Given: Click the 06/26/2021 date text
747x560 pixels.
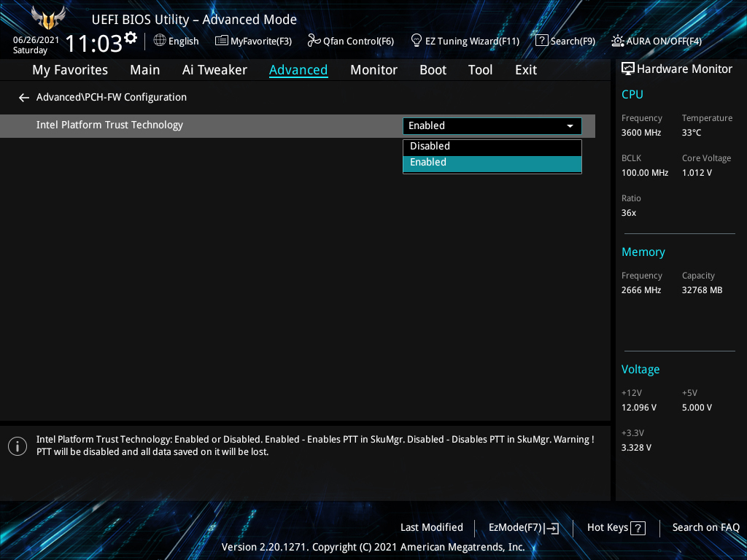Looking at the screenshot, I should coord(36,40).
